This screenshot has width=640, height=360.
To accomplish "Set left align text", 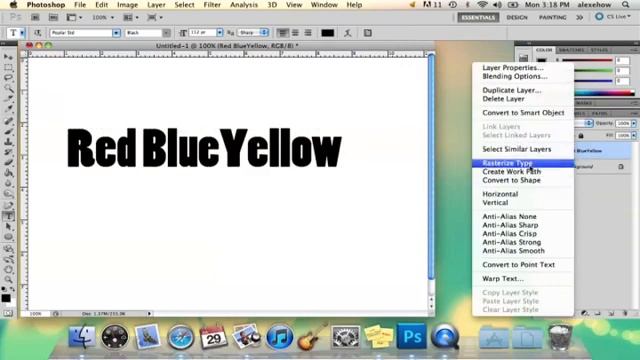I will coord(282,33).
